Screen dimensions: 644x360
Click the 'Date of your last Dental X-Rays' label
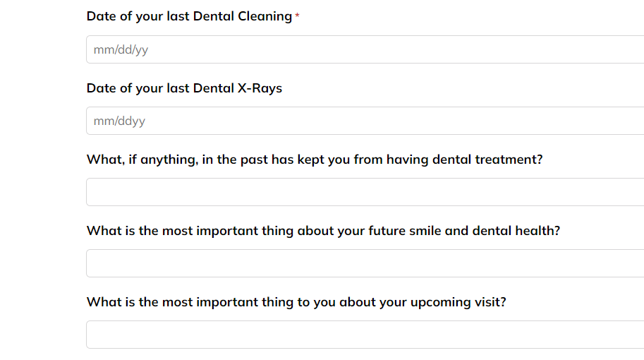click(184, 88)
